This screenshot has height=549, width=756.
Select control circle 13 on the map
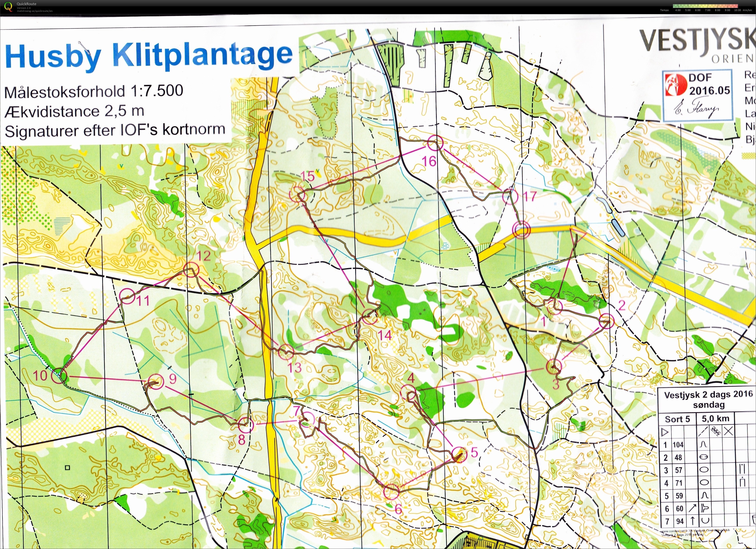point(286,352)
